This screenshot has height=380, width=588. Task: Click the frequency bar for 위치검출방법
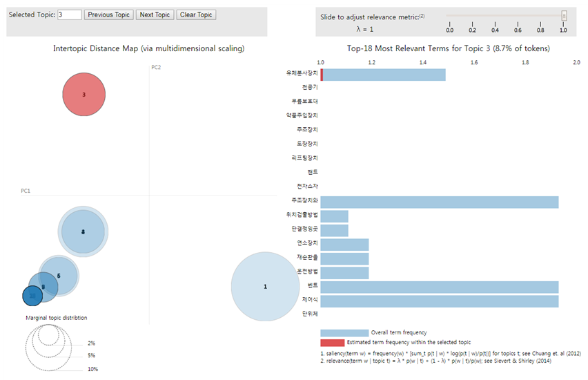pyautogui.click(x=335, y=216)
